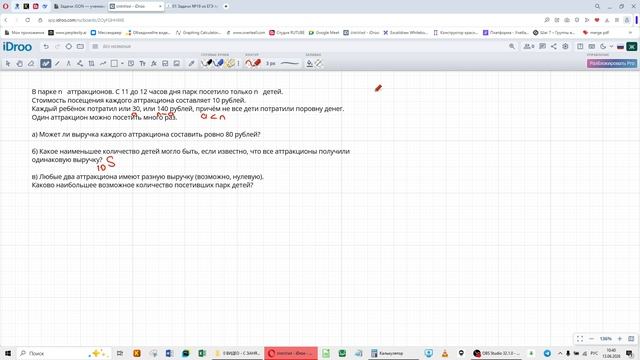The image size is (640, 360).
Task: Open the participants panel
Action: tap(529, 47)
